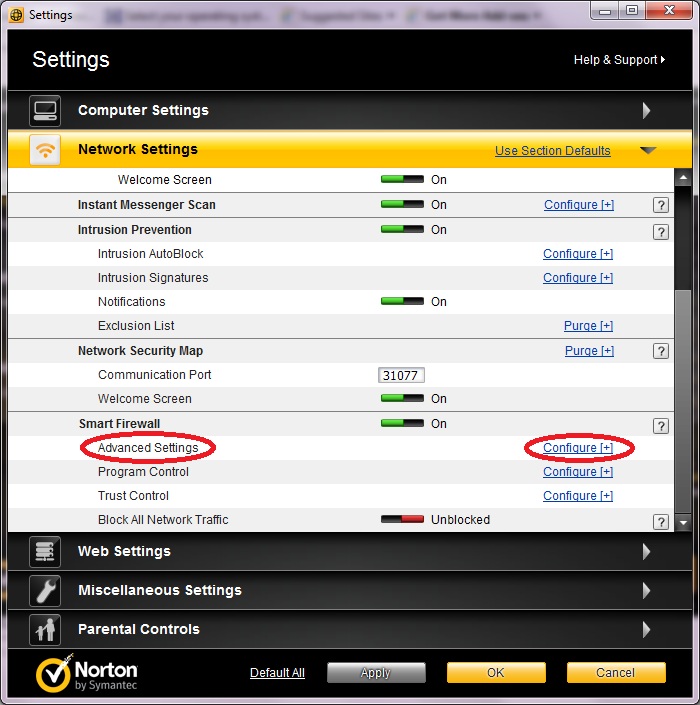This screenshot has width=700, height=705.
Task: Click the scrollbar down arrow
Action: point(683,523)
